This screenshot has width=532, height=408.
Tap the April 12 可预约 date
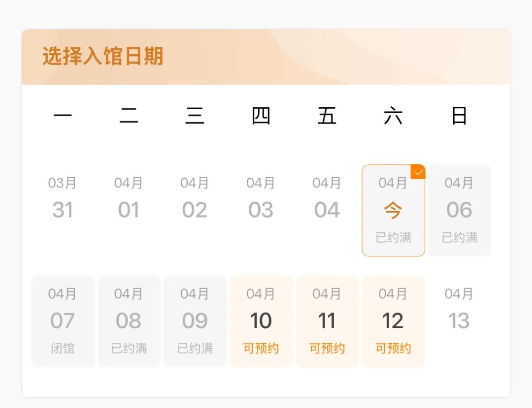coord(393,321)
